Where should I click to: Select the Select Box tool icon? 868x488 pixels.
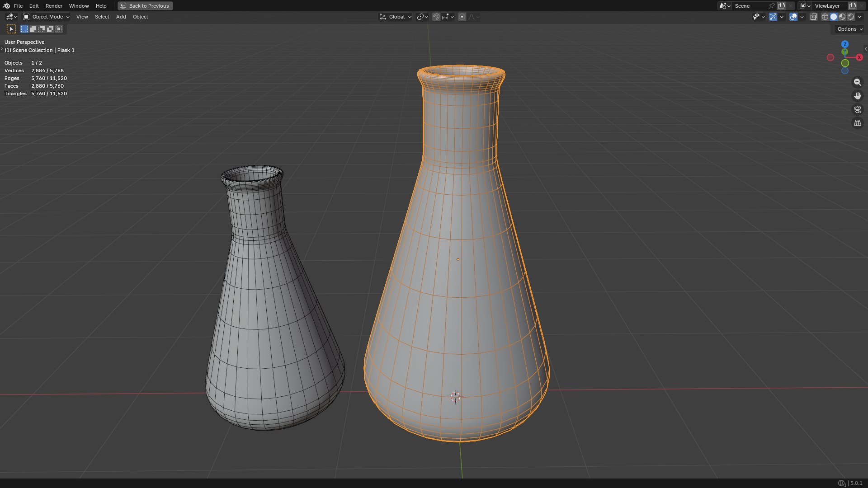pos(11,29)
